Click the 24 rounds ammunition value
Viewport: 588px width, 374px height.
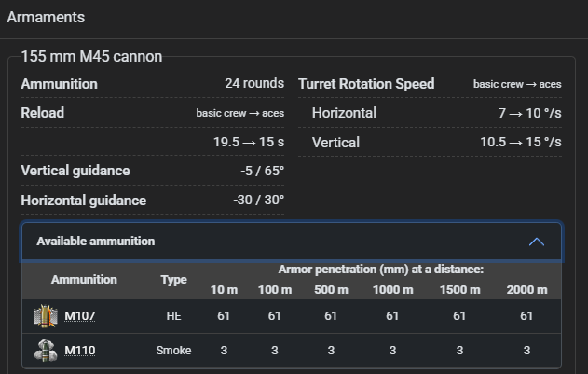pos(253,84)
